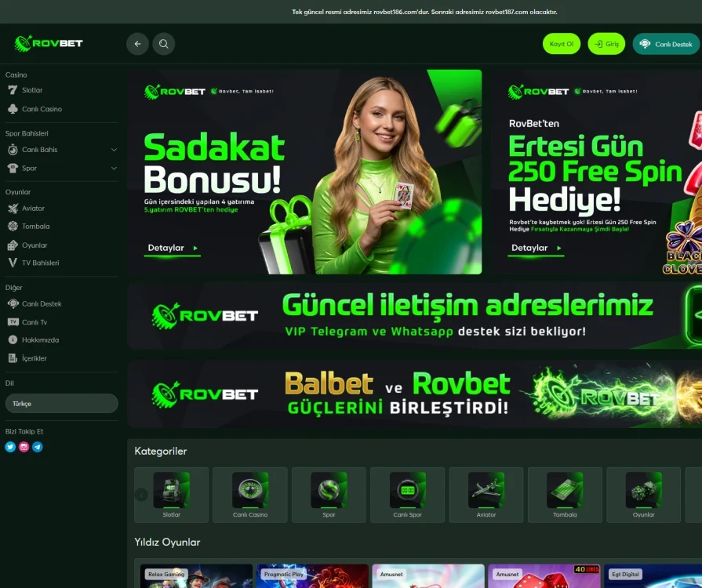Open the Sadakat Bonusu promotional banner
The height and width of the screenshot is (588, 702).
point(304,172)
